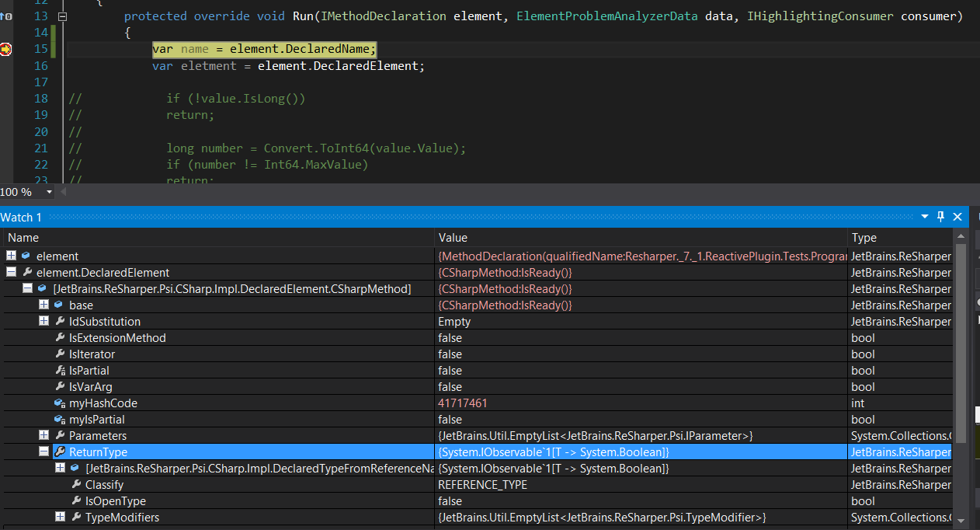Select the myHashCode watch row name
Image resolution: width=980 pixels, height=530 pixels.
click(103, 403)
